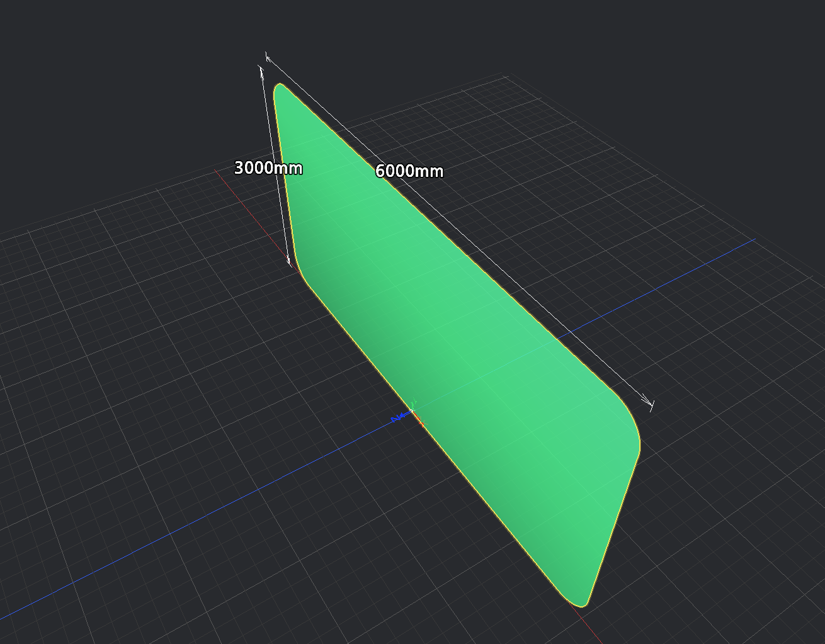Click the top arrowhead of 6000mm dimension
The width and height of the screenshot is (825, 644).
[x=268, y=59]
